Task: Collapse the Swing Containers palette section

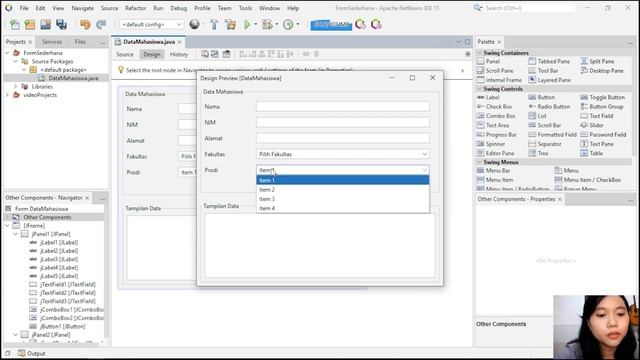Action: click(x=480, y=53)
